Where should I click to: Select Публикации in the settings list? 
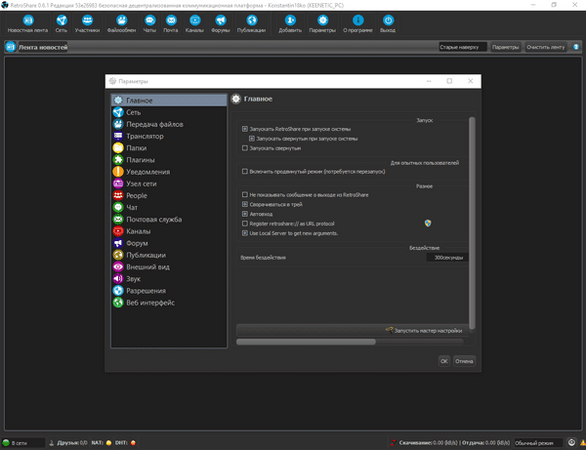pos(169,255)
